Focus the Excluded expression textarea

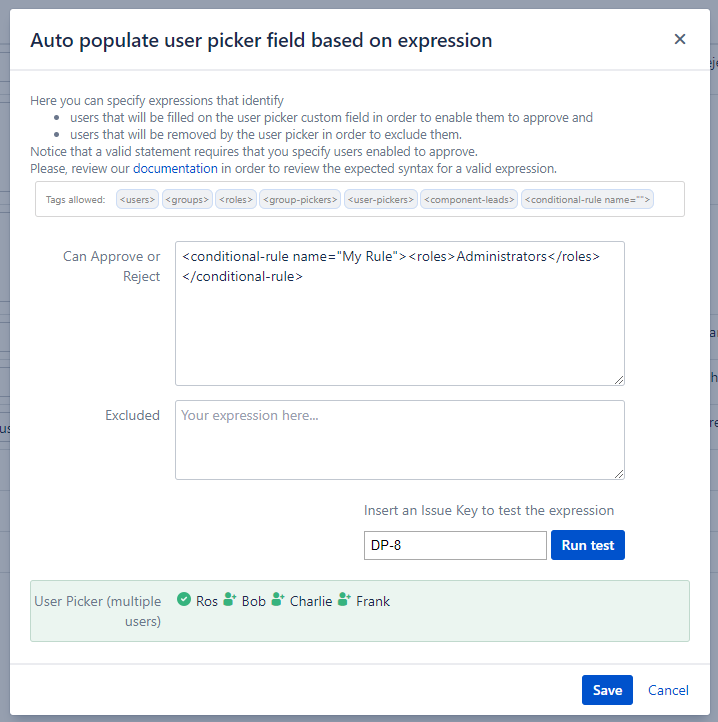click(x=399, y=440)
